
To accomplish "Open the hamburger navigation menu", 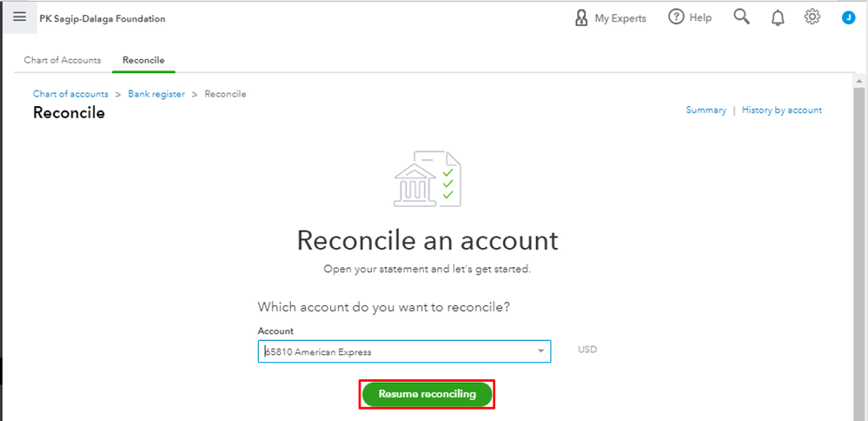I will coord(19,17).
